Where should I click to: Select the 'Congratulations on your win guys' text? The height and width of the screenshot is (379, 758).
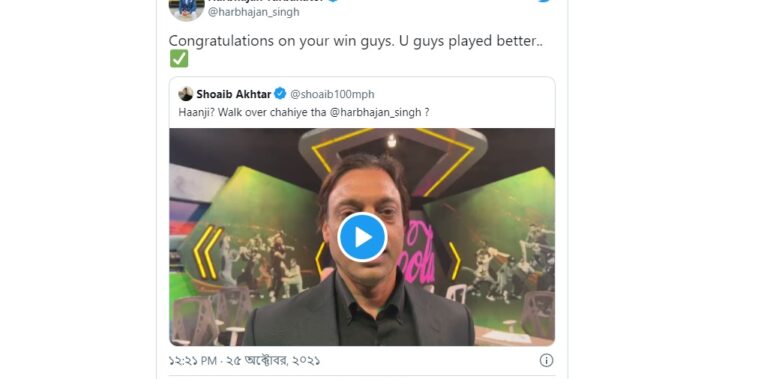click(279, 42)
